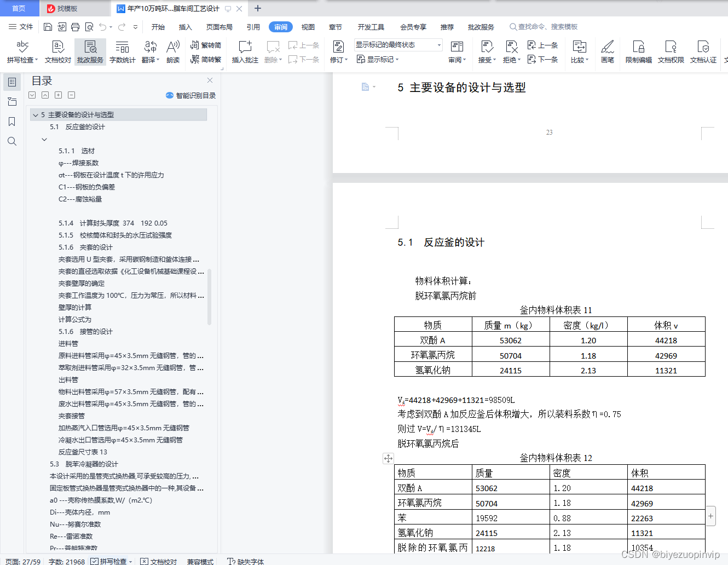
Task: Click 智能识别目录 smart TOC recognition
Action: [190, 95]
